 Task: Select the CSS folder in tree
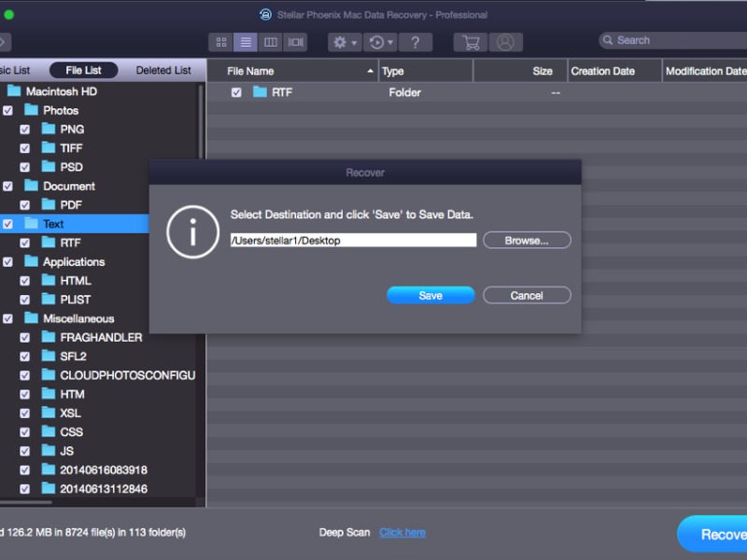72,432
